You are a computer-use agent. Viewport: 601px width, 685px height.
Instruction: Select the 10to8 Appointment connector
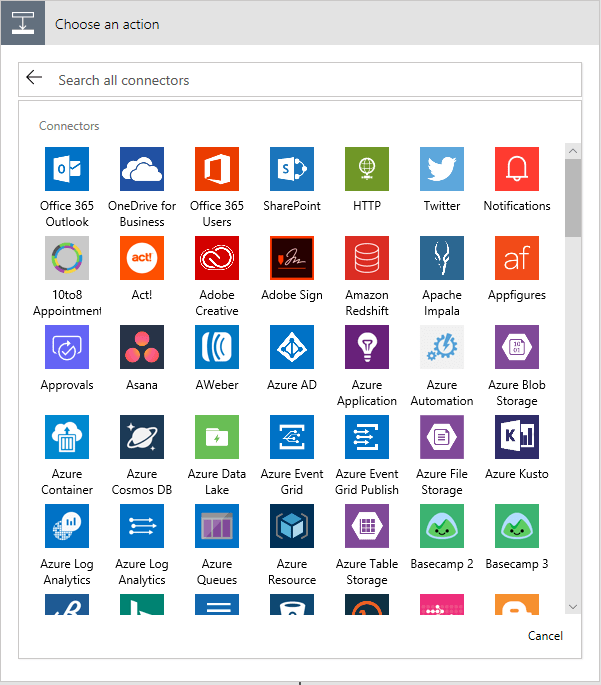coord(67,258)
